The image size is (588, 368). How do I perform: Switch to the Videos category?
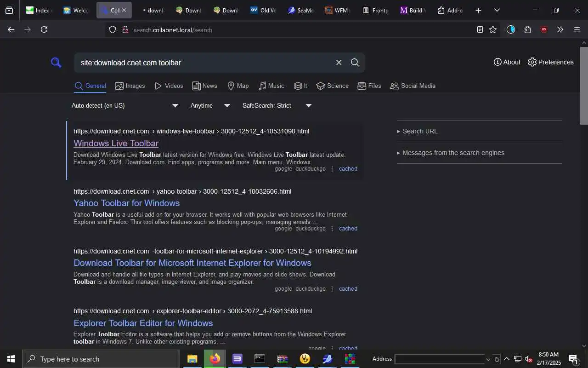(x=169, y=86)
